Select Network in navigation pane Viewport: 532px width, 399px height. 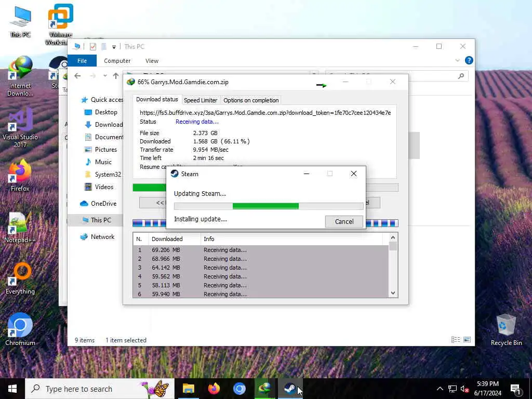pos(97,237)
